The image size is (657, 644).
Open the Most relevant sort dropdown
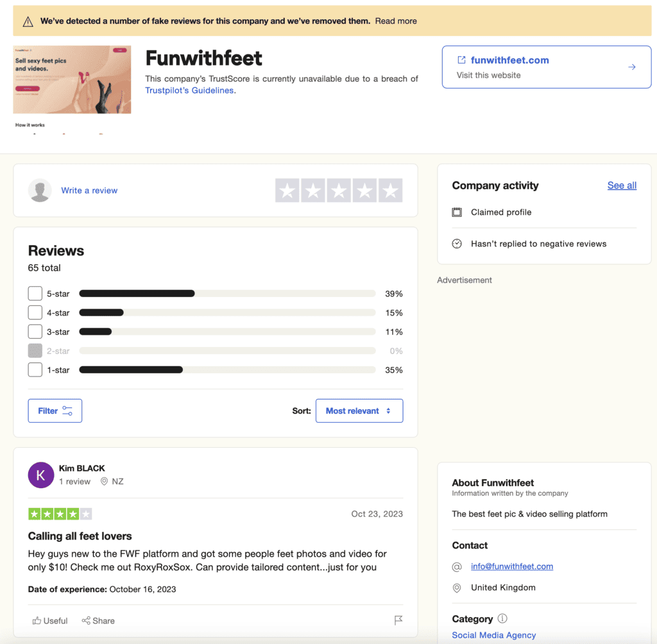[x=359, y=411]
